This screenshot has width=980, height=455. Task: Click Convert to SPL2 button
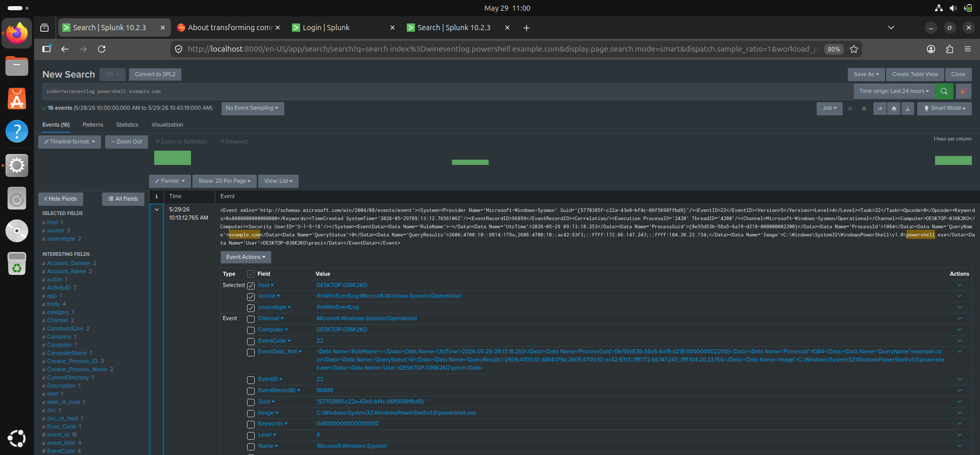tap(155, 75)
